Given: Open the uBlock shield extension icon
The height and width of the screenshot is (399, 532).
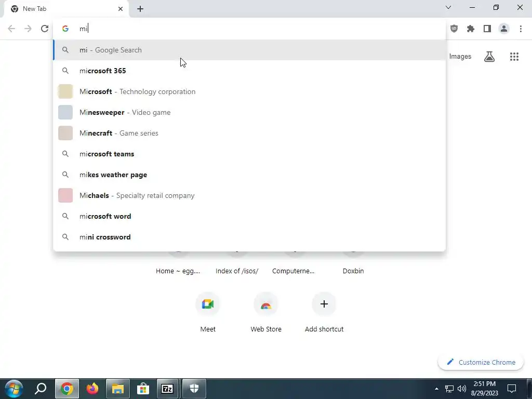Looking at the screenshot, I should pos(454,29).
